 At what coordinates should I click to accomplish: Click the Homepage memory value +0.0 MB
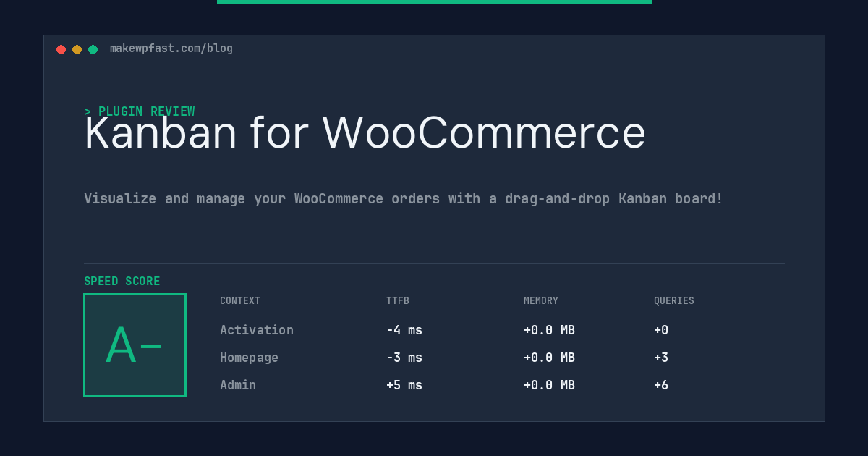click(x=549, y=358)
